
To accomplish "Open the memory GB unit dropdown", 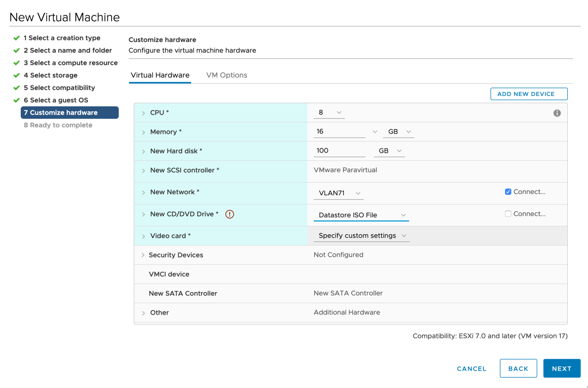I will (x=398, y=131).
